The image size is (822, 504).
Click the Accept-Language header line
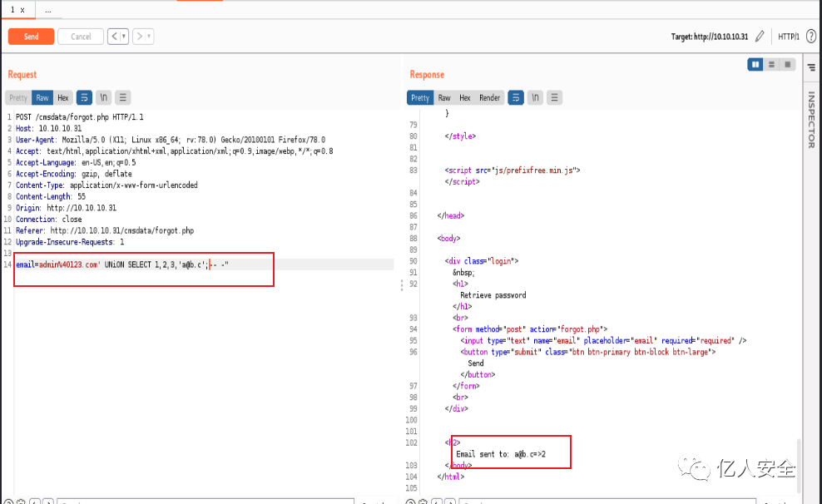[x=76, y=162]
